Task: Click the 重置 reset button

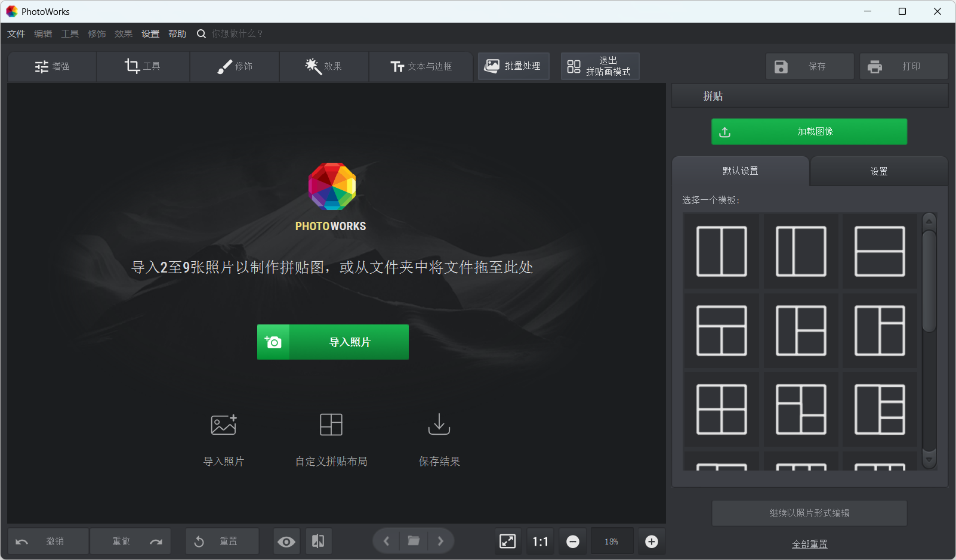Action: (x=222, y=542)
